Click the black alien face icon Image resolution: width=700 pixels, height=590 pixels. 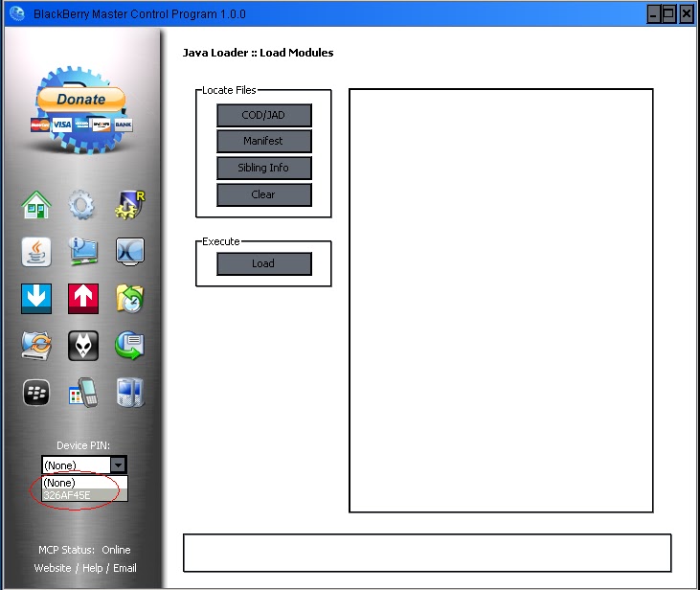[x=83, y=346]
